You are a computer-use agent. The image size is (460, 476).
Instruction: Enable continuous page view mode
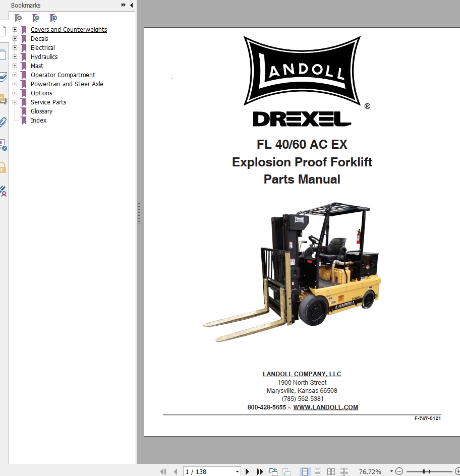(x=318, y=471)
